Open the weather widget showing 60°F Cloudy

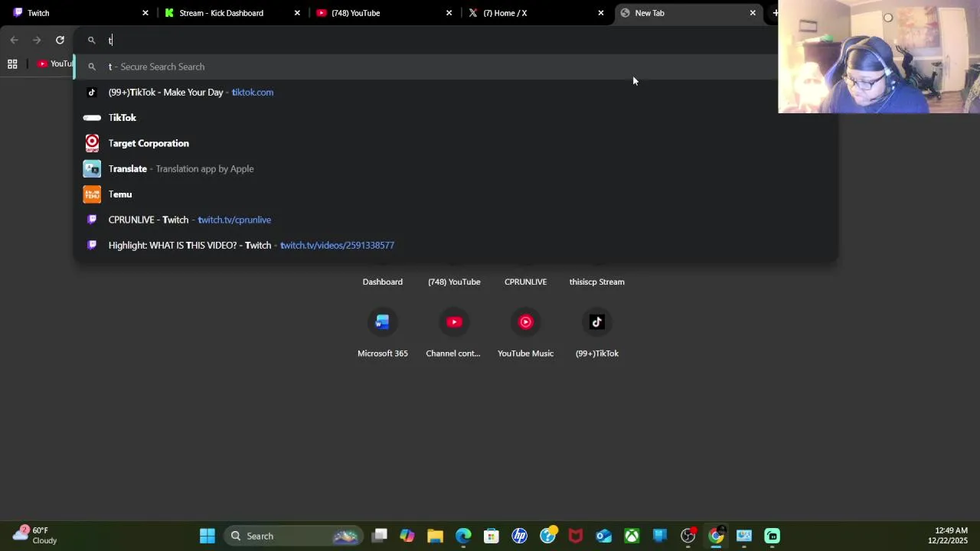[x=35, y=535]
